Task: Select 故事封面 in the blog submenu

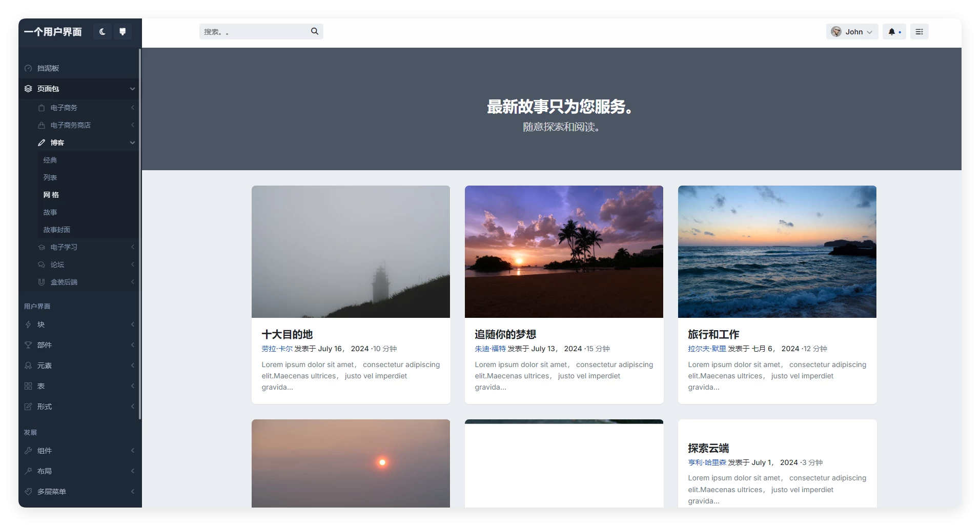Action: [x=57, y=230]
